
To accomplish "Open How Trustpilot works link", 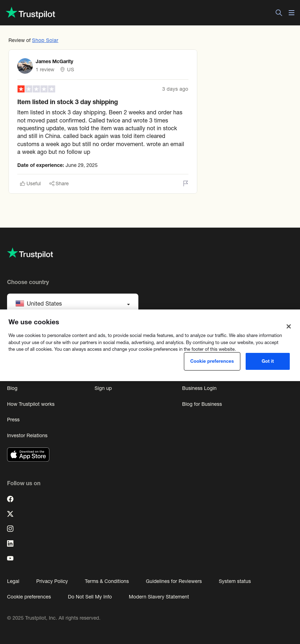I will 31,404.
